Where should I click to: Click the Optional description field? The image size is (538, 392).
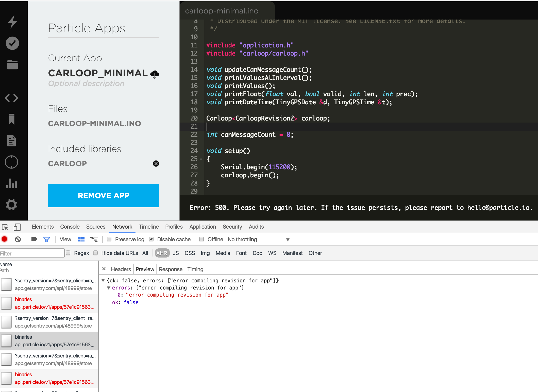86,83
